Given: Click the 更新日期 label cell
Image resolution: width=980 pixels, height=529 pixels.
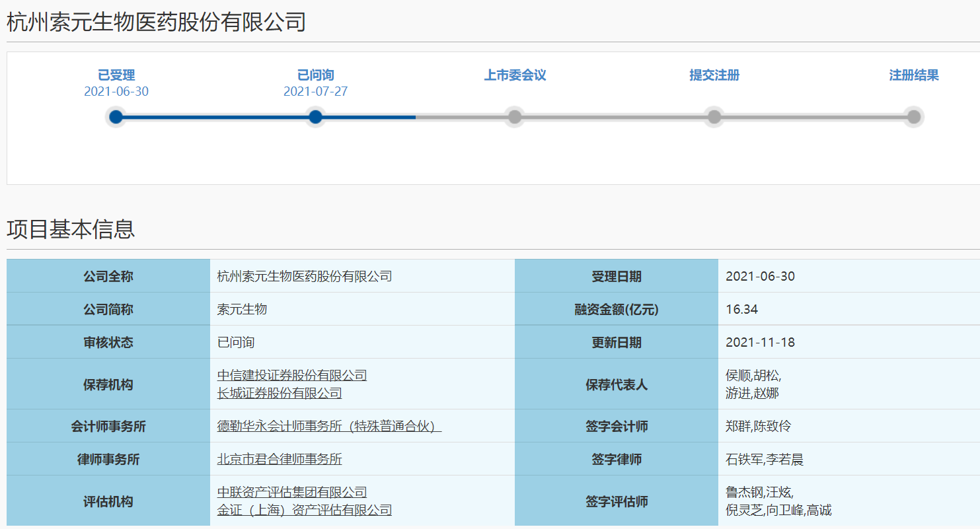Looking at the screenshot, I should pos(617,342).
